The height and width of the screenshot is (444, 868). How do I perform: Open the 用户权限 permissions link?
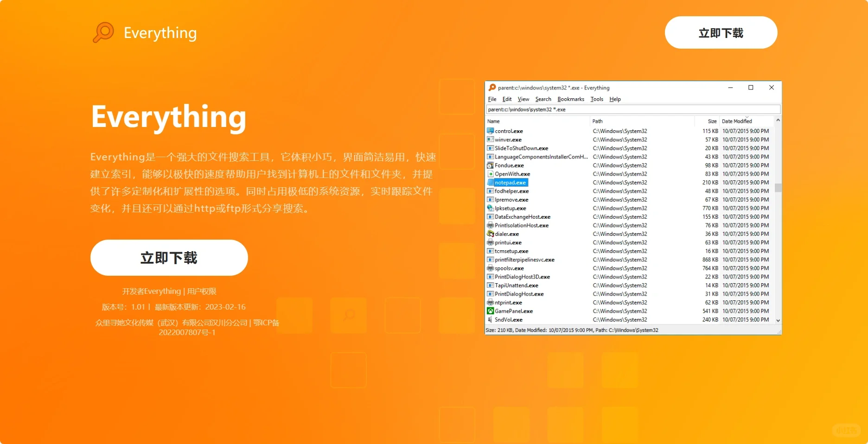pyautogui.click(x=202, y=292)
